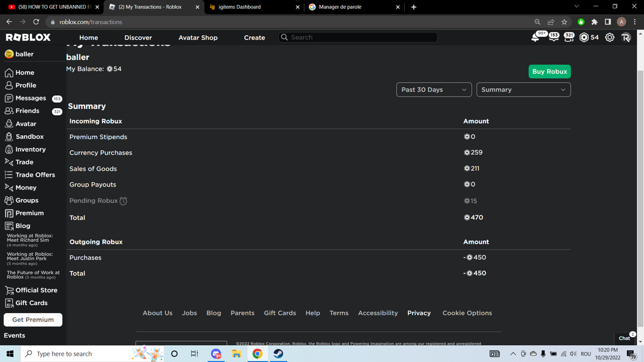The image size is (644, 362).
Task: Open Home in the top navigation
Action: click(x=88, y=38)
